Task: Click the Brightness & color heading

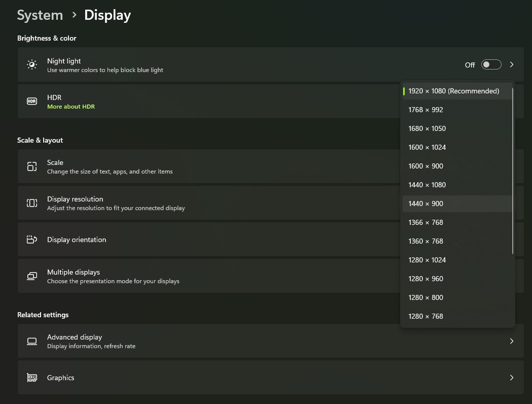Action: pyautogui.click(x=47, y=39)
